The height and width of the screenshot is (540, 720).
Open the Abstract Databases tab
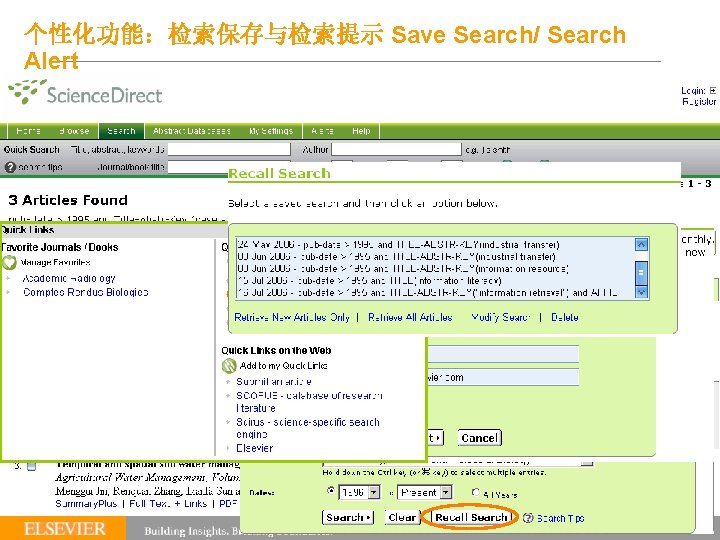191,131
